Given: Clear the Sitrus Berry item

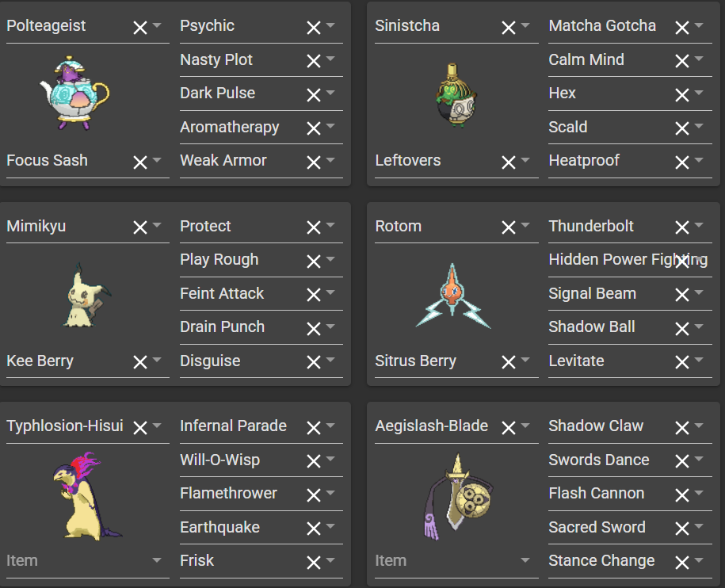Looking at the screenshot, I should [509, 362].
